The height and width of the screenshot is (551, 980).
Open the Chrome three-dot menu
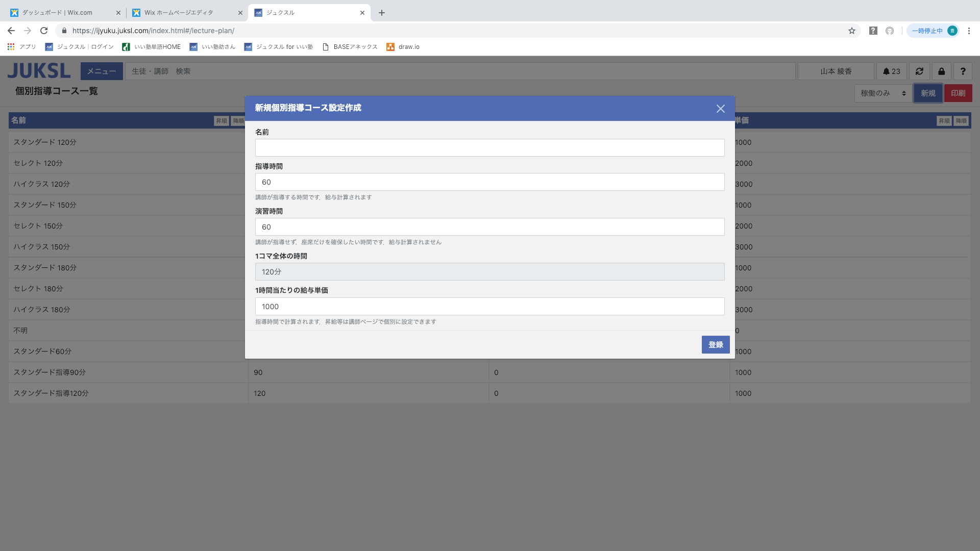(x=969, y=31)
